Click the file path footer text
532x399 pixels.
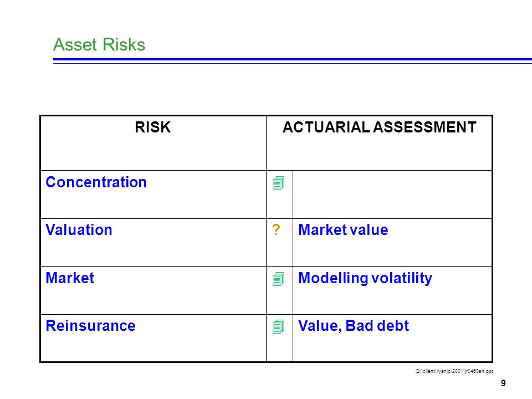click(454, 371)
